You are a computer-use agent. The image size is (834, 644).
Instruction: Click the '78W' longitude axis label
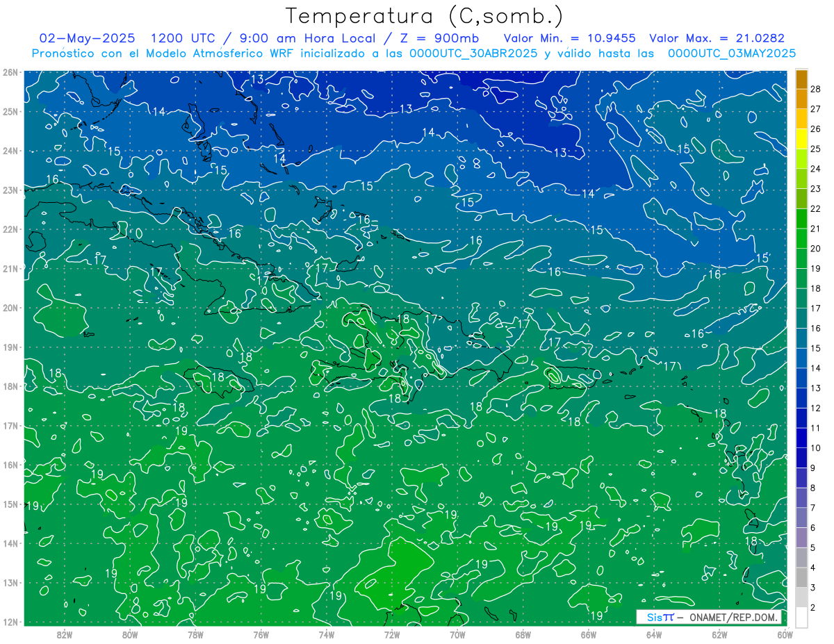(195, 634)
